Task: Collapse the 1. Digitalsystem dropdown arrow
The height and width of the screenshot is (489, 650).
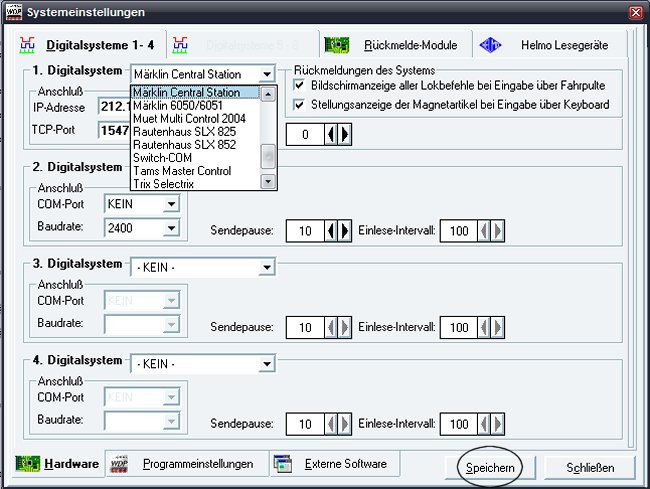Action: [x=267, y=74]
